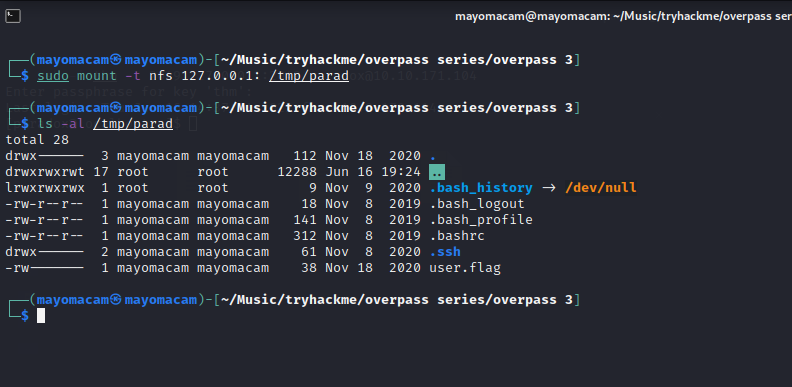Image resolution: width=792 pixels, height=387 pixels.
Task: Click the cursor block at the last prompt
Action: click(x=41, y=316)
